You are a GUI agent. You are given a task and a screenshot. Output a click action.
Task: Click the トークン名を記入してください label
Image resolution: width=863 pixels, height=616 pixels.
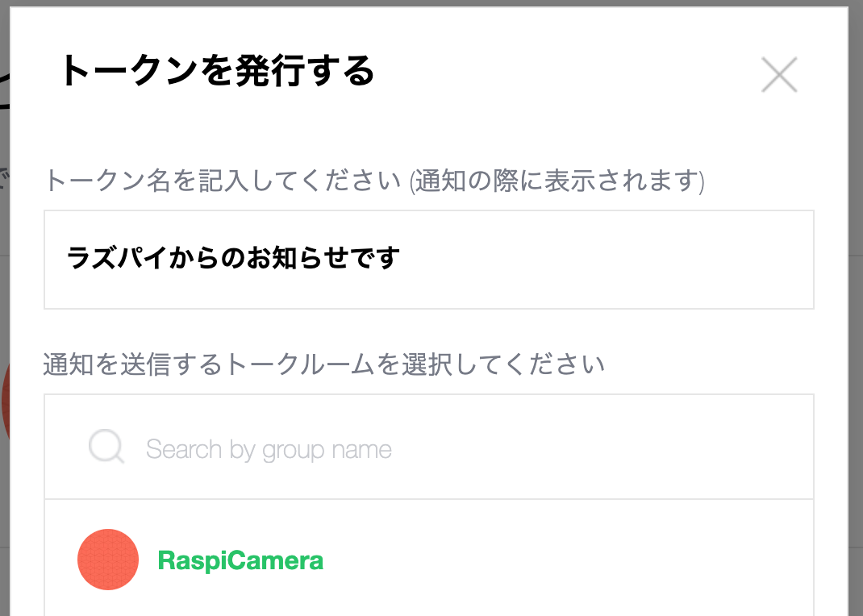223,181
